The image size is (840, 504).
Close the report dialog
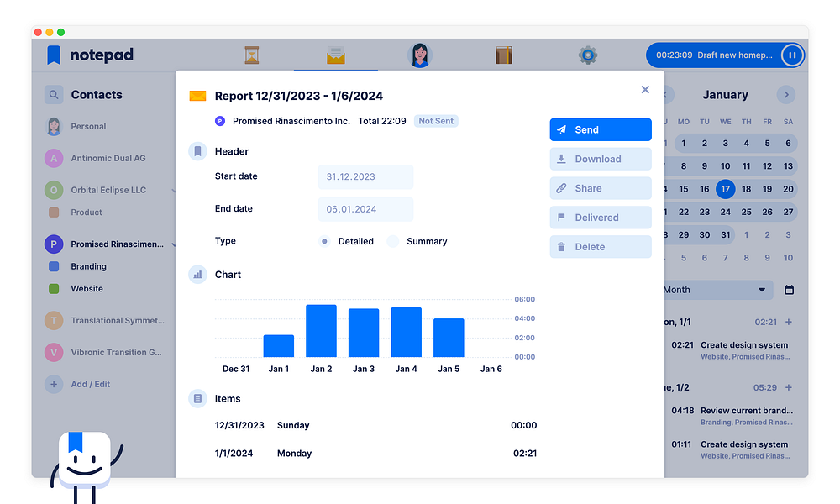point(645,89)
